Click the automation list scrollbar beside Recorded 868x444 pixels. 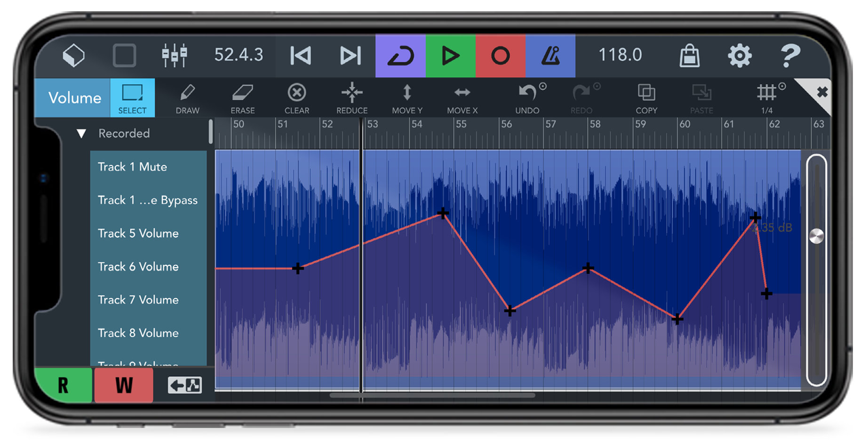pos(210,132)
